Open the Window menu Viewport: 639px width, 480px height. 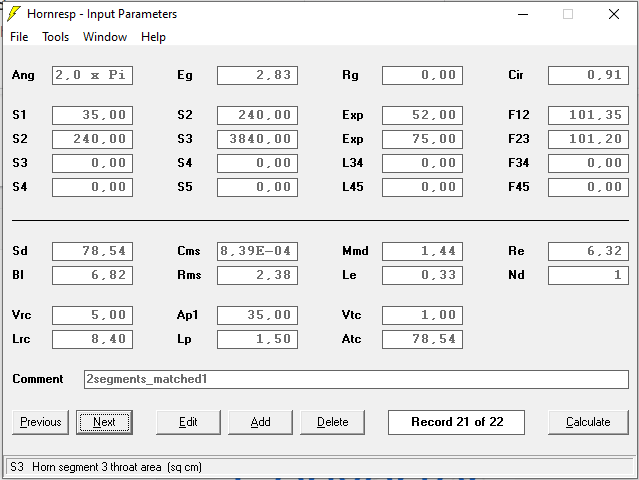tap(105, 37)
